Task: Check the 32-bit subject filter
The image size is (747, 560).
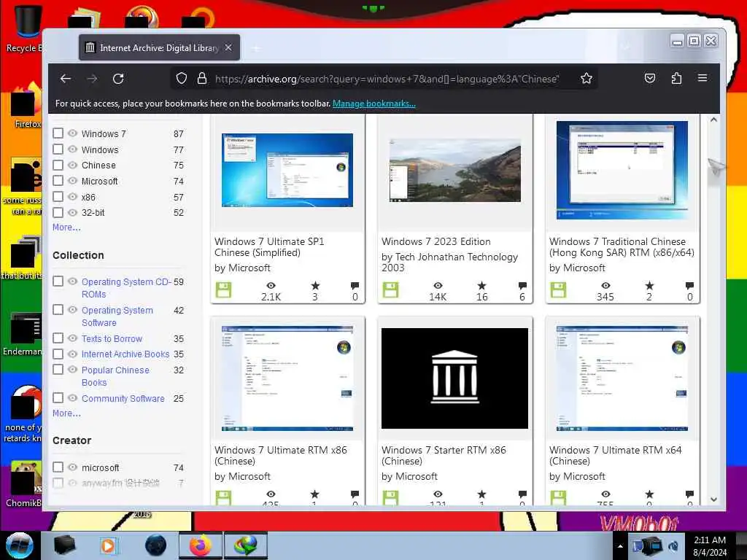Action: (x=58, y=212)
